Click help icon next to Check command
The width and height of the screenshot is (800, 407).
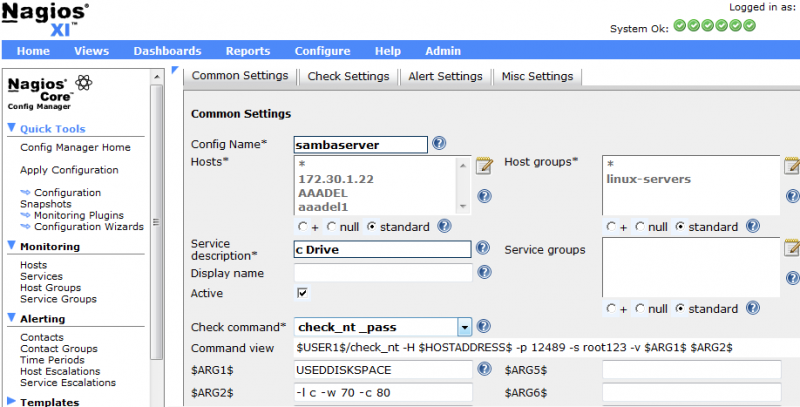click(483, 326)
